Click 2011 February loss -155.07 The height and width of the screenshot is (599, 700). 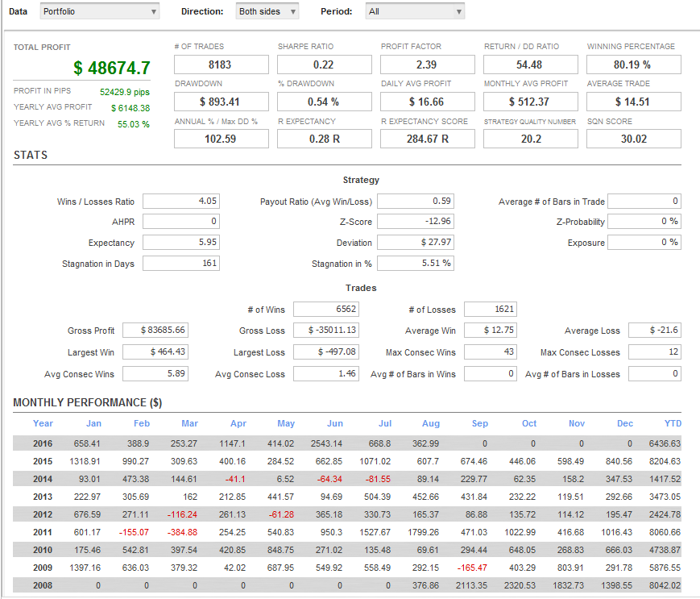click(134, 532)
